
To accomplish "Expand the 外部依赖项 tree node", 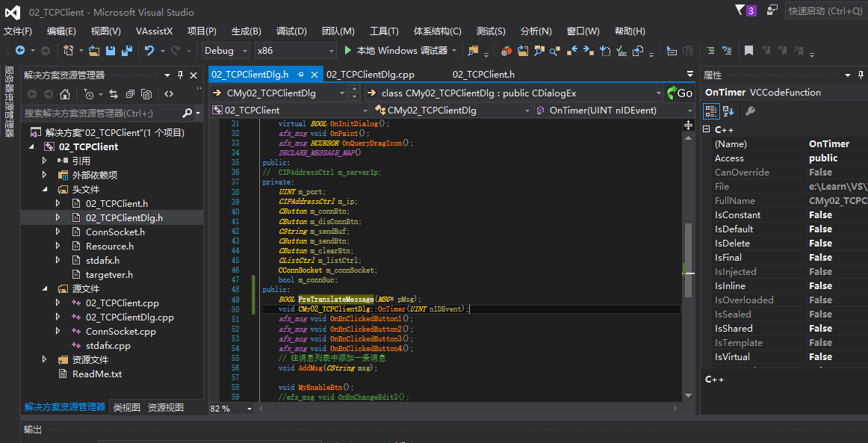I will tap(45, 175).
